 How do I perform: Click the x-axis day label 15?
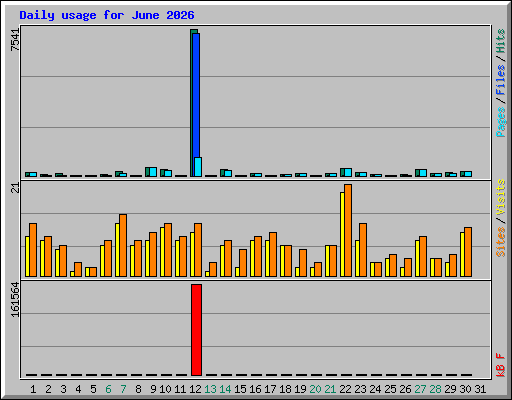coord(240,389)
